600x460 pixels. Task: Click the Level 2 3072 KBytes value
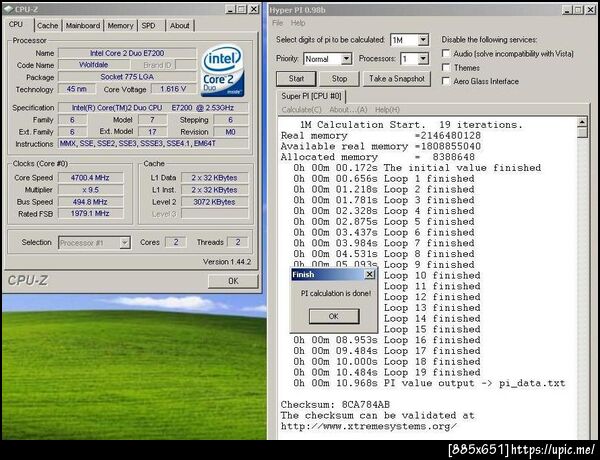coord(214,202)
